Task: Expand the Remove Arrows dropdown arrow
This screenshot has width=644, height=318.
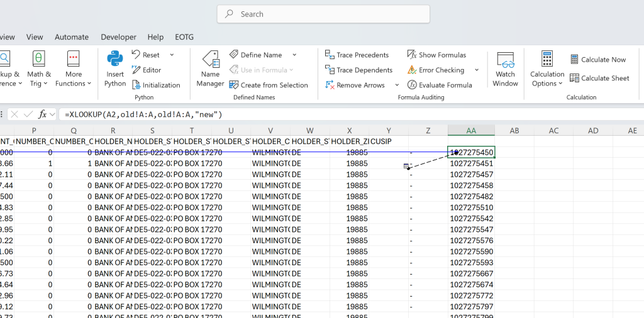Action: tap(397, 85)
